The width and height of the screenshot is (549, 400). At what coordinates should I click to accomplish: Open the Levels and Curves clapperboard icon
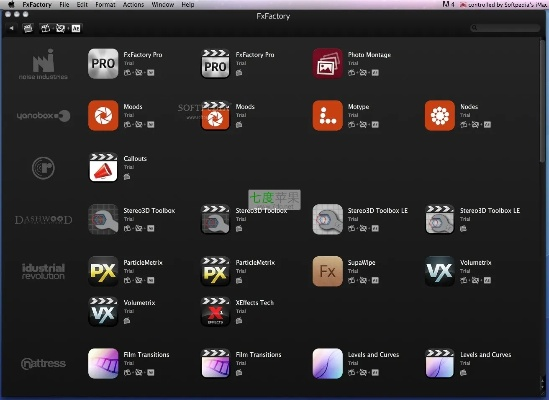point(440,364)
